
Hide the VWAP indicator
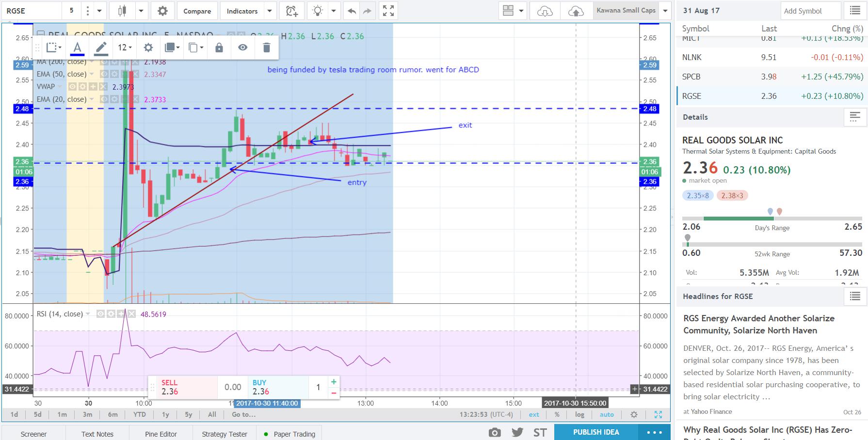coord(72,87)
